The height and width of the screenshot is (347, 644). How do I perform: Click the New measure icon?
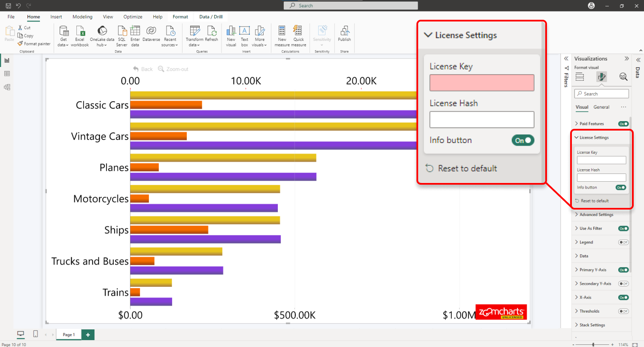(282, 31)
